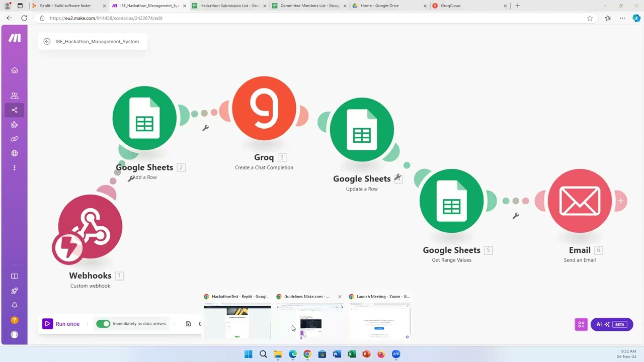Image resolution: width=644 pixels, height=362 pixels.
Task: Open Edge tab actions menu icon
Action: [20, 6]
